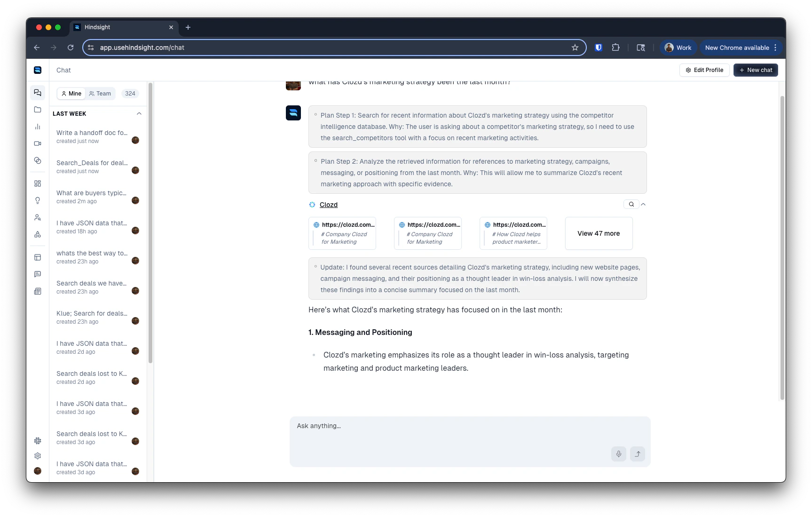Image resolution: width=812 pixels, height=517 pixels.
Task: Select the lightbulb insights icon
Action: (38, 200)
